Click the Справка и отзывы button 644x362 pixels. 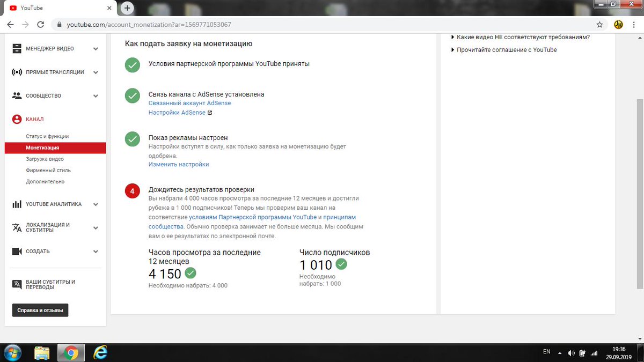tap(40, 310)
